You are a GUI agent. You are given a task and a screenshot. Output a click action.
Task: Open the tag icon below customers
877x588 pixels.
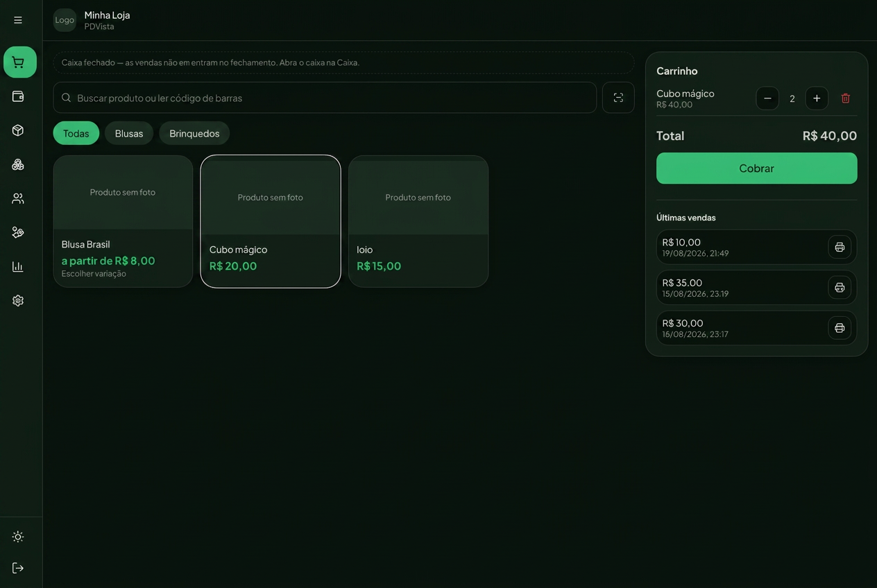pyautogui.click(x=18, y=232)
